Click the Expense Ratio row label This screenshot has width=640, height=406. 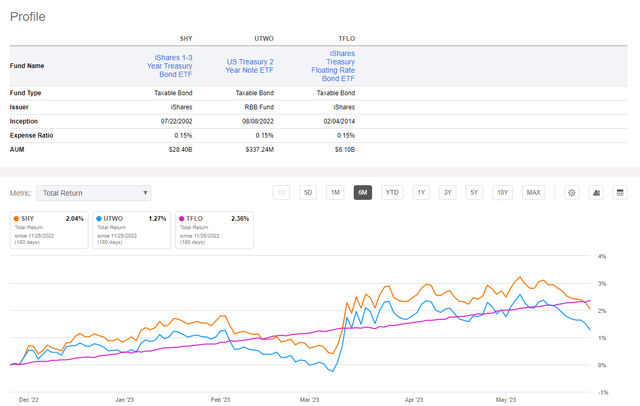coord(31,135)
